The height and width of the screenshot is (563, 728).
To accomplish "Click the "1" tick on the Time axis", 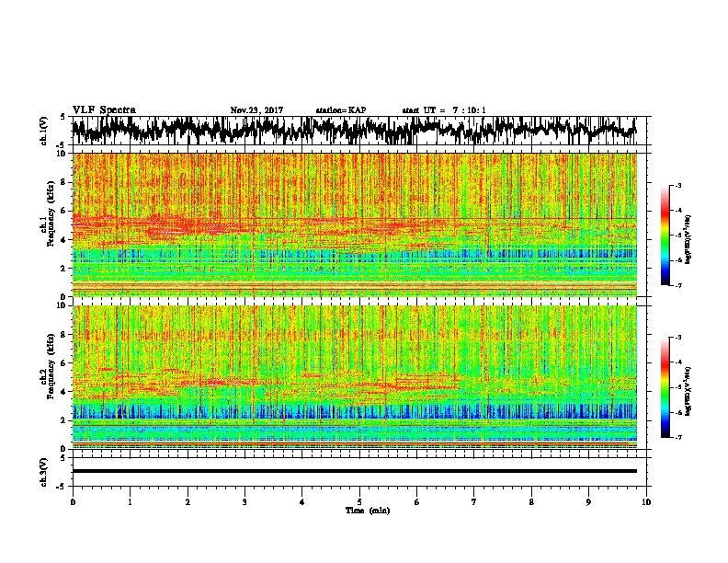I will 130,502.
